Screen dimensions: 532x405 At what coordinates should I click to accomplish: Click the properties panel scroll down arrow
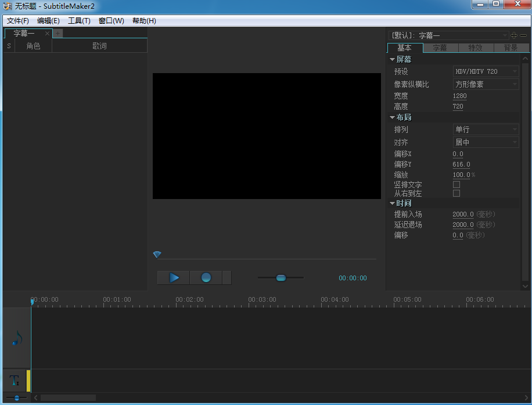[525, 286]
